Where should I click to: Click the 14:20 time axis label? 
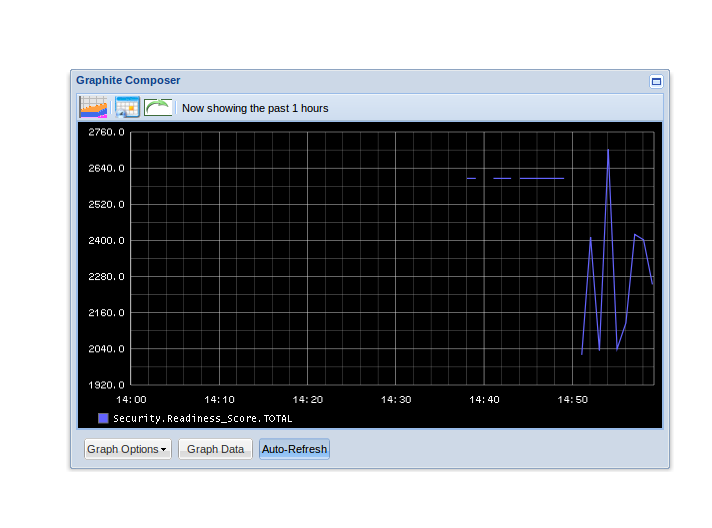[x=308, y=399]
